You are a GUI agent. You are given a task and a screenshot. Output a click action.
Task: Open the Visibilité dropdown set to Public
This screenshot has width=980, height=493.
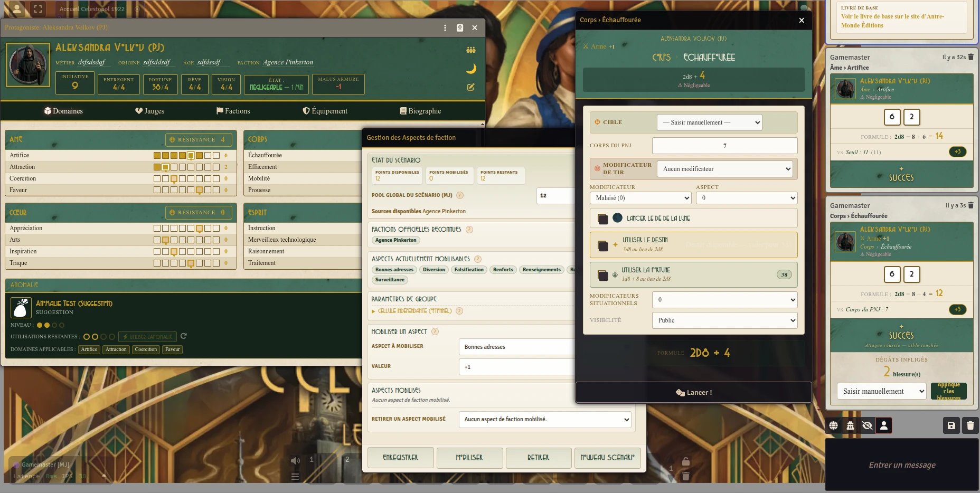coord(724,320)
